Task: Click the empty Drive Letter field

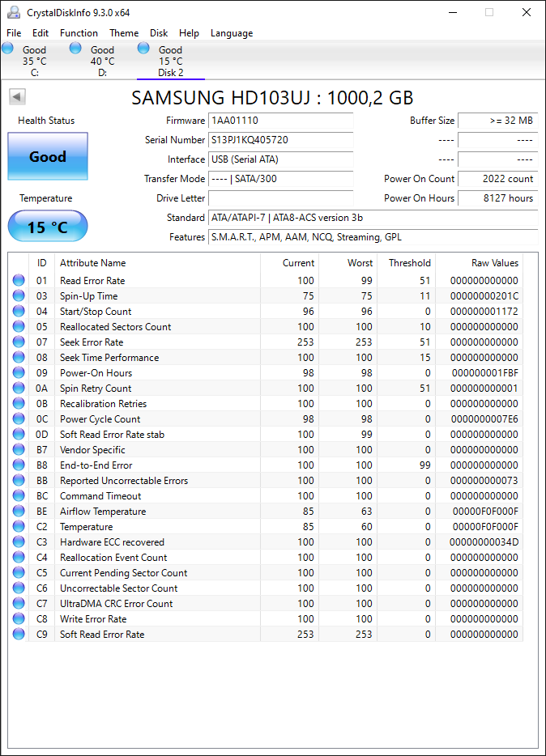Action: click(x=281, y=198)
